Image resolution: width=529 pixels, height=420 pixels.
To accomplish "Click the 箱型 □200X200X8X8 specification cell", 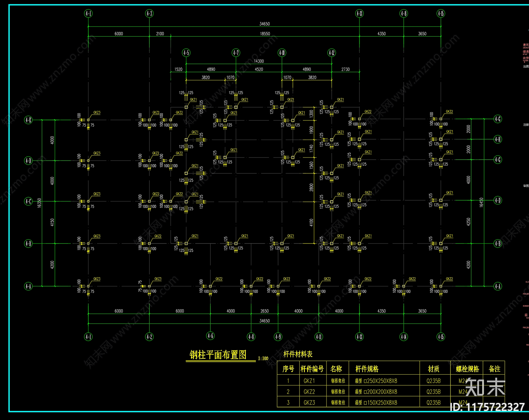I will 376,392.
